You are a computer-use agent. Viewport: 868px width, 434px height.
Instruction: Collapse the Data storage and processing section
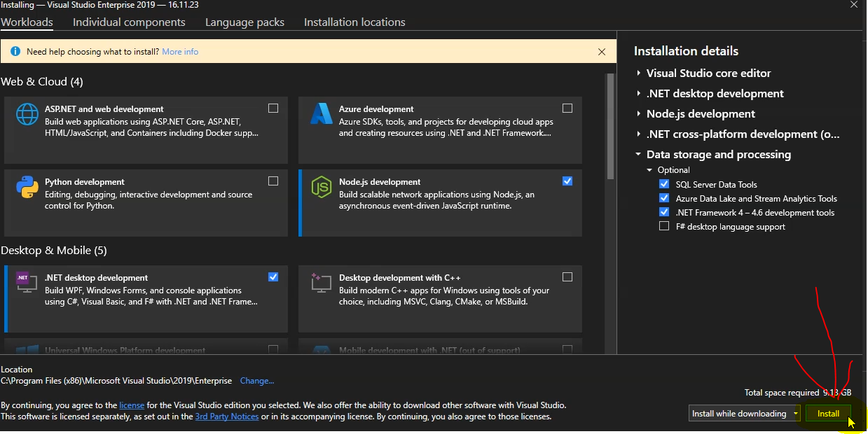click(638, 155)
